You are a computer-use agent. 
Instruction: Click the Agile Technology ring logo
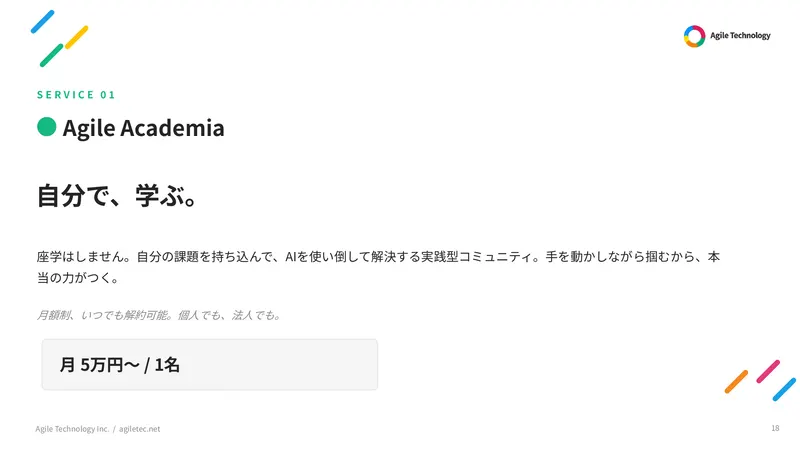tap(694, 36)
